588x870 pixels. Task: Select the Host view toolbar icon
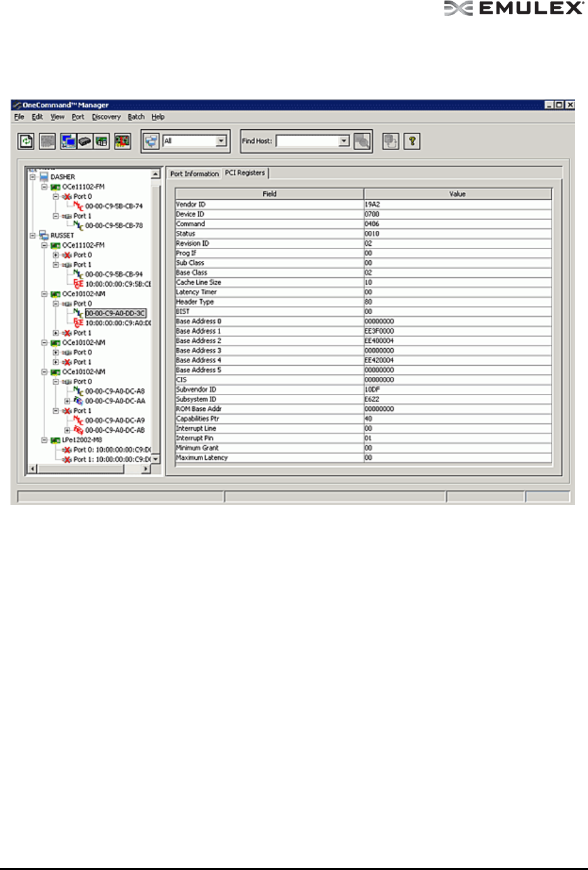(68, 141)
